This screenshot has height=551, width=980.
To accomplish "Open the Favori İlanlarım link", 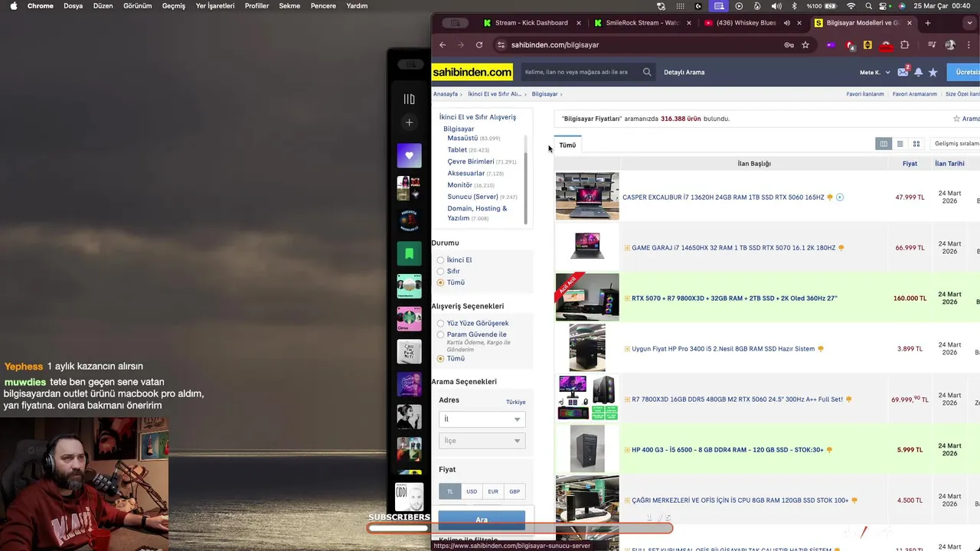I will 865,94.
